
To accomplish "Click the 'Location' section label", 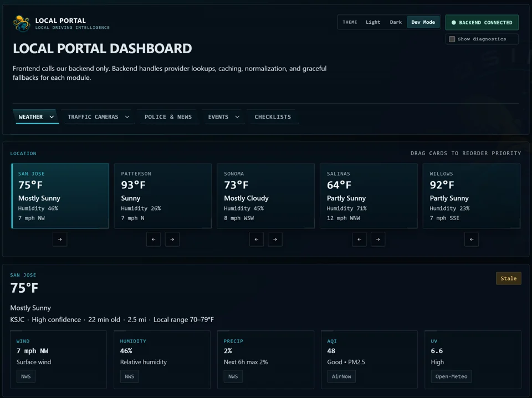I will (x=23, y=154).
